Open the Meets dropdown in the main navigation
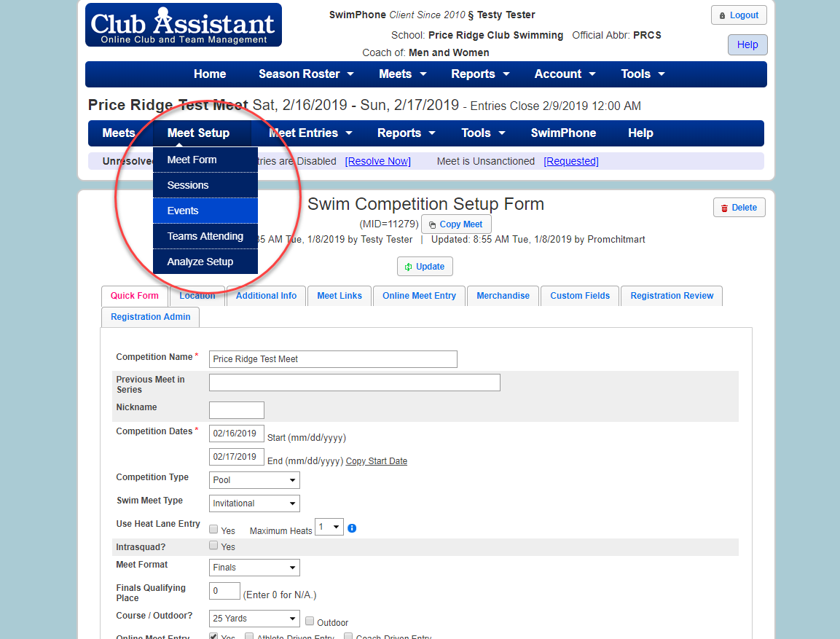This screenshot has height=639, width=840. click(x=402, y=74)
